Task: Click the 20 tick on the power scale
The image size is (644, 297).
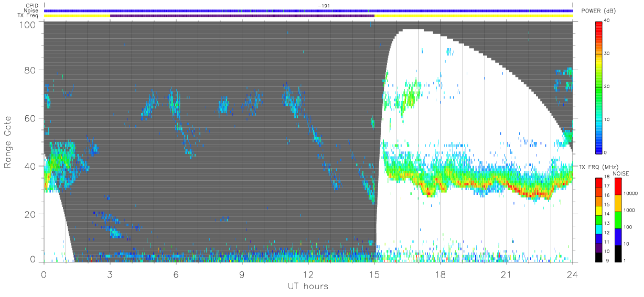Action: click(x=607, y=86)
